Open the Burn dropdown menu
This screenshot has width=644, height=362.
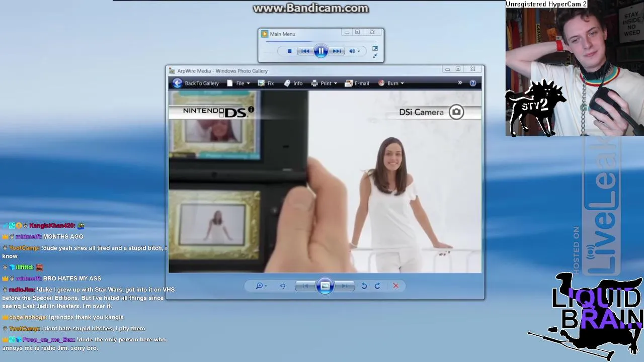[x=391, y=83]
